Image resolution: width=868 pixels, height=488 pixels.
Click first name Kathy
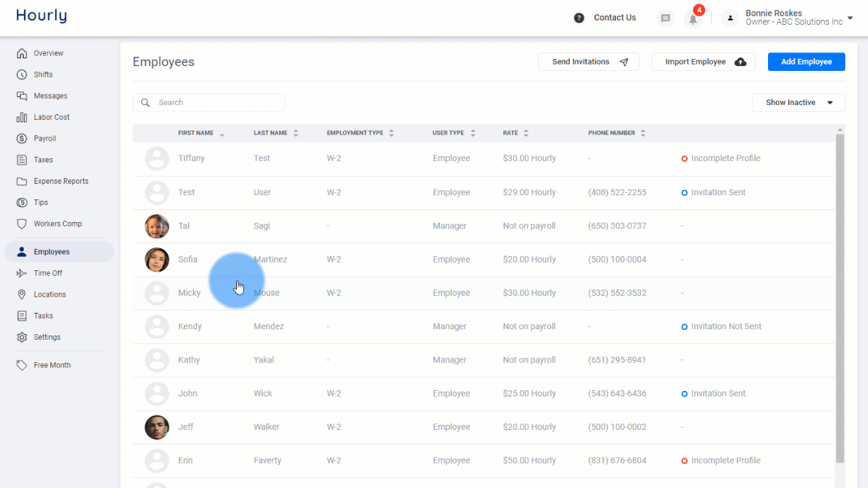pyautogui.click(x=189, y=360)
